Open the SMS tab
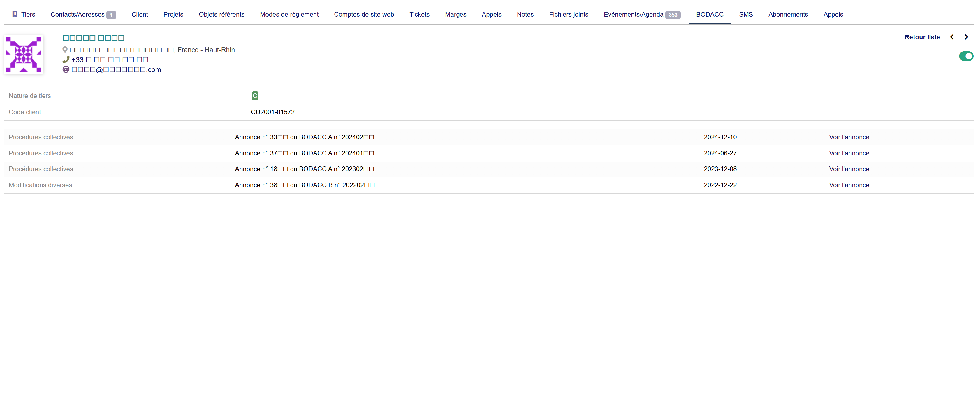This screenshot has width=980, height=407. (x=746, y=15)
